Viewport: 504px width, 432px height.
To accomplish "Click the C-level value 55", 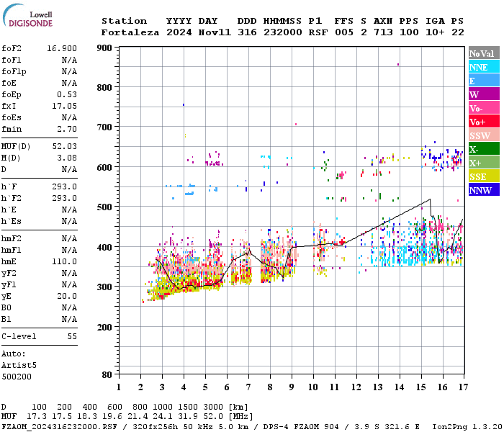I will [72, 336].
